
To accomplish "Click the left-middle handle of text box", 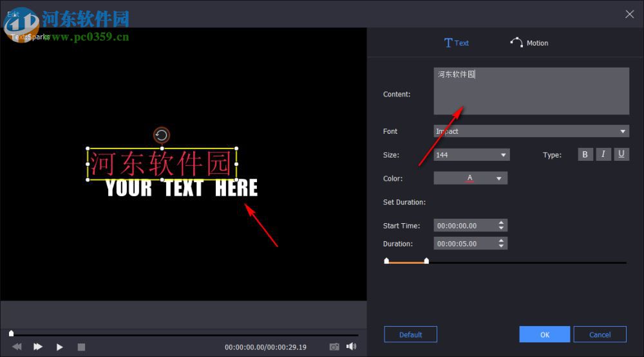I will click(88, 164).
